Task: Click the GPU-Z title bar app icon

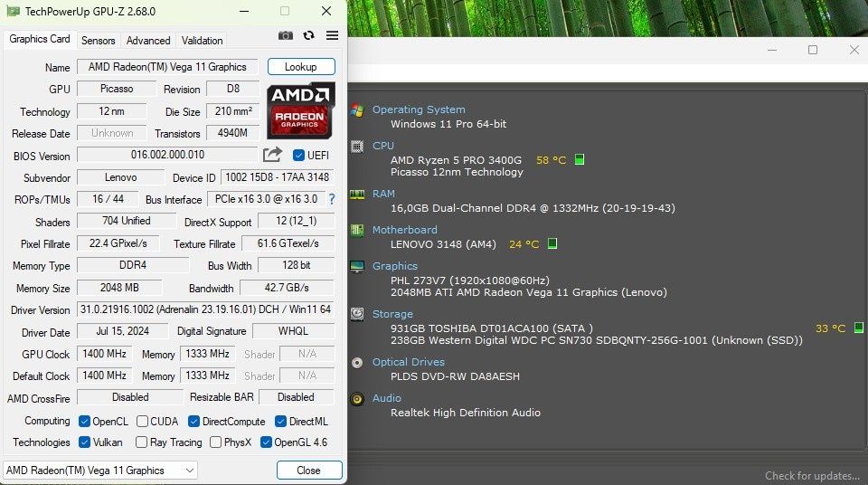Action: [x=13, y=11]
